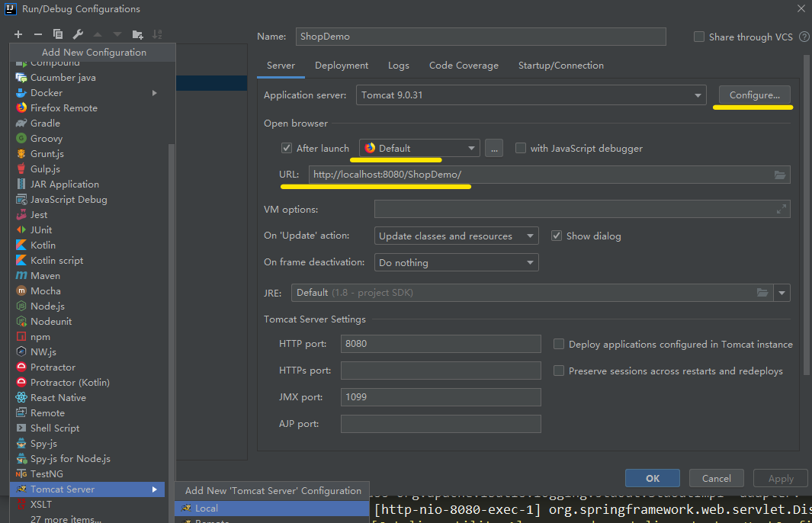Click the Add New Configuration plus icon

click(x=18, y=34)
